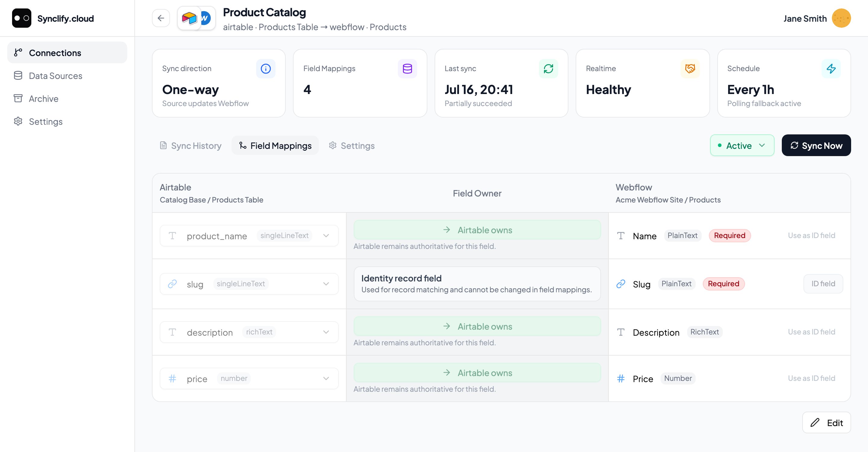Go back using the arrow button
This screenshot has width=868, height=452.
[x=161, y=18]
